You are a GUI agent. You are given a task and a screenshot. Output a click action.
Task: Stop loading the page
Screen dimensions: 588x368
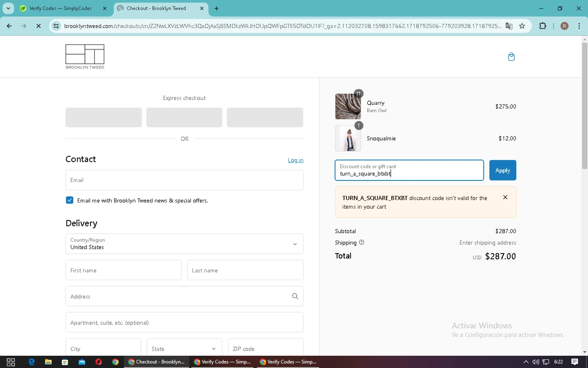tap(38, 26)
